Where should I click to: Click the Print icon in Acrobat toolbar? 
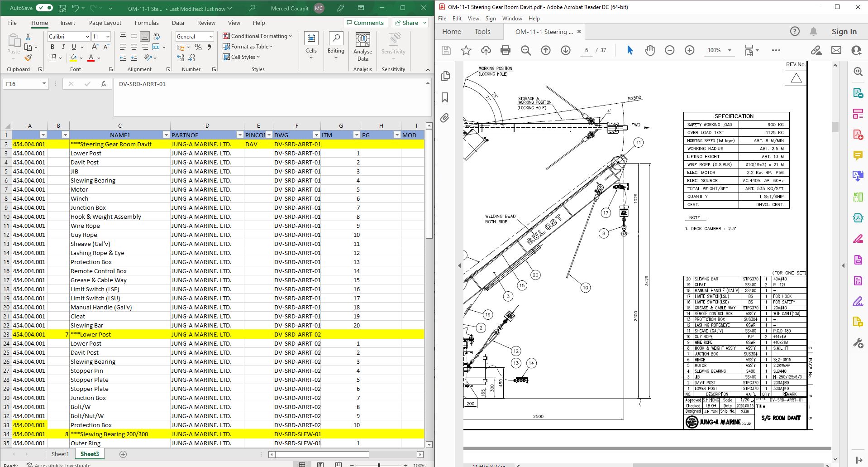coord(506,50)
